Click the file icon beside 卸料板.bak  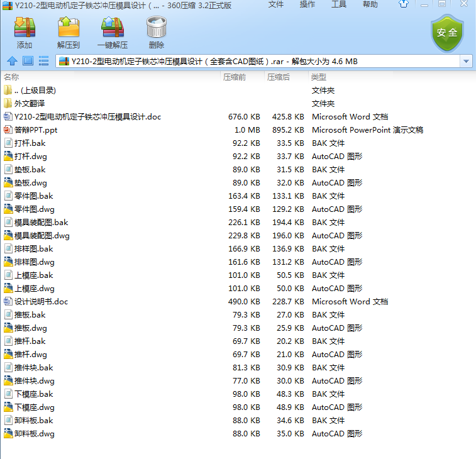[x=8, y=421]
